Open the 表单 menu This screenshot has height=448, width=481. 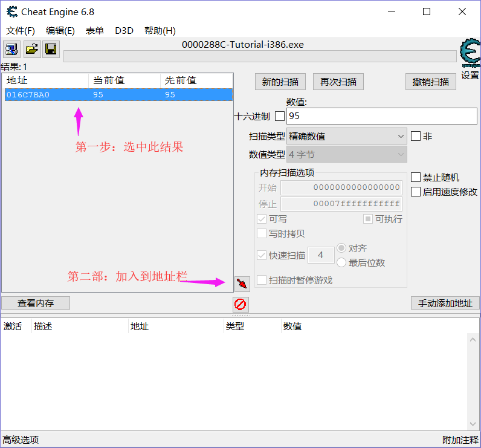click(x=94, y=31)
